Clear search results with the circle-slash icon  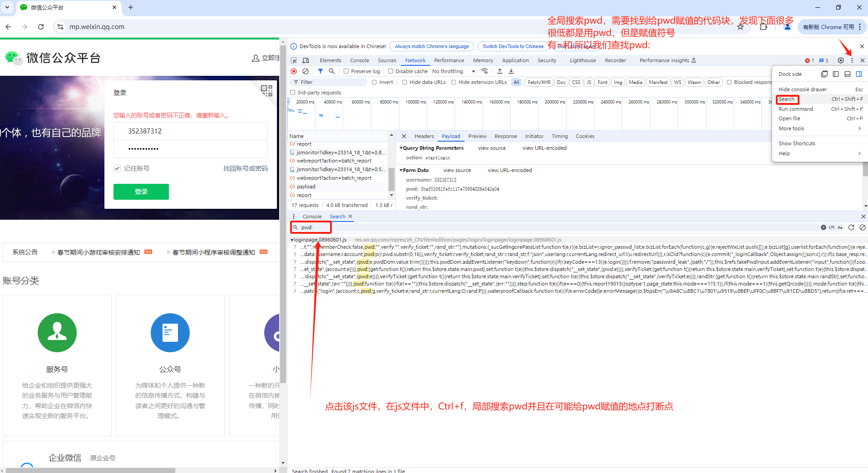(863, 227)
